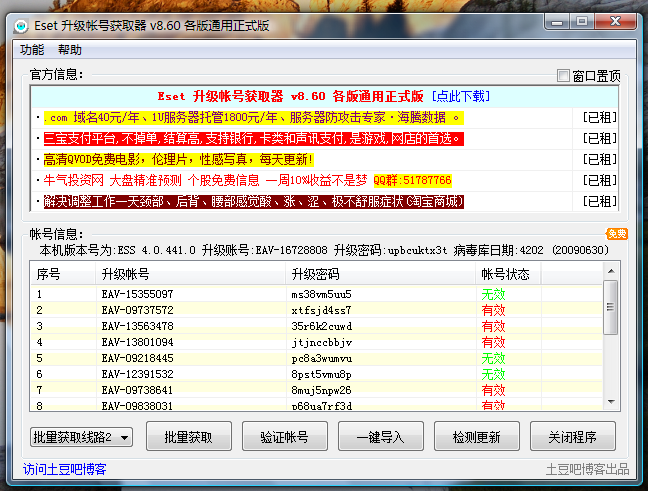
Task: Select account EAV-09737572
Action: pos(138,310)
